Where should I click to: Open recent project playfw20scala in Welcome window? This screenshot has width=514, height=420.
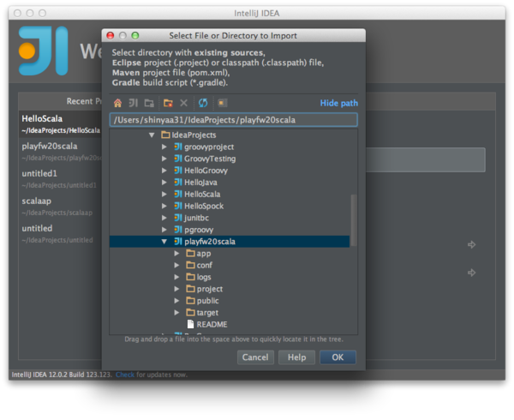click(x=61, y=152)
